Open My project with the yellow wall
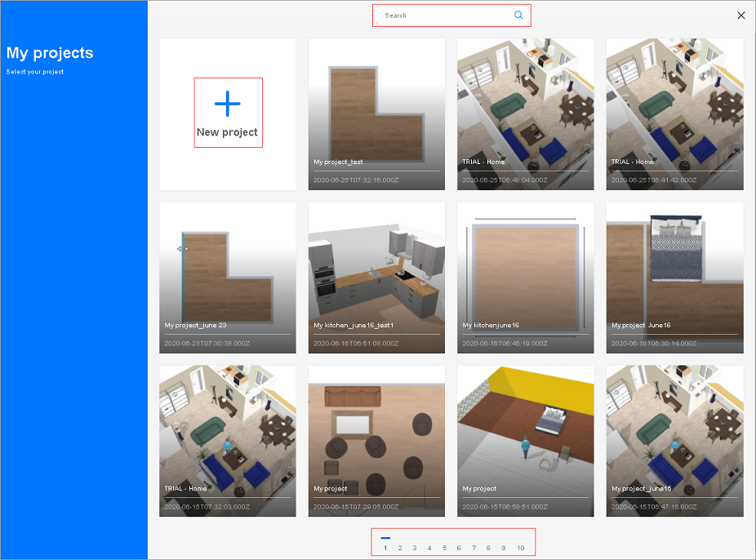This screenshot has width=756, height=560. click(x=526, y=441)
